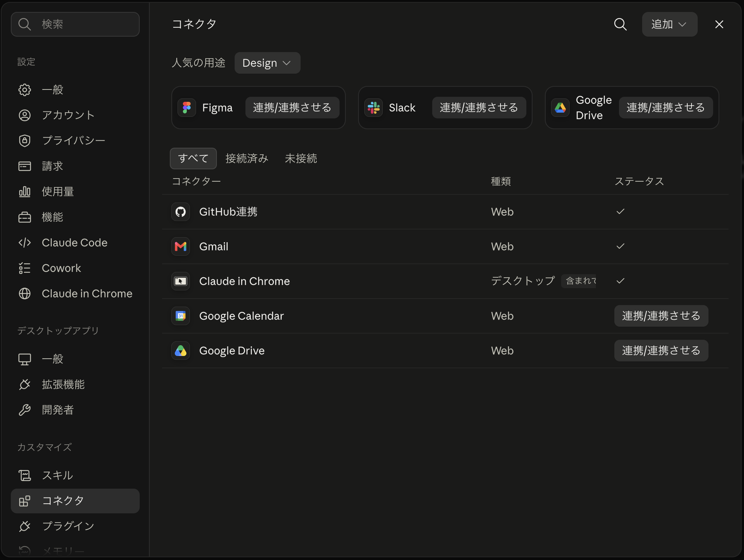Click the Figma logo icon
Image resolution: width=744 pixels, height=560 pixels.
[x=187, y=108]
